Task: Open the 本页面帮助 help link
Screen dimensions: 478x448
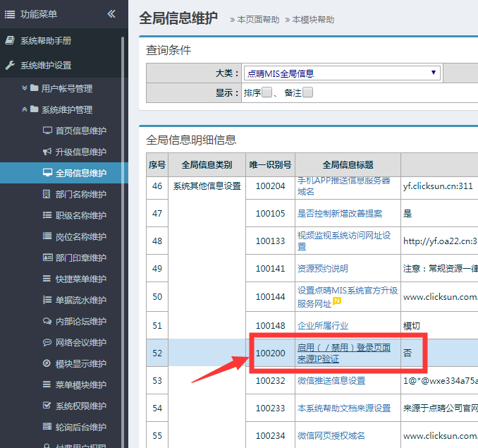Action: [258, 20]
